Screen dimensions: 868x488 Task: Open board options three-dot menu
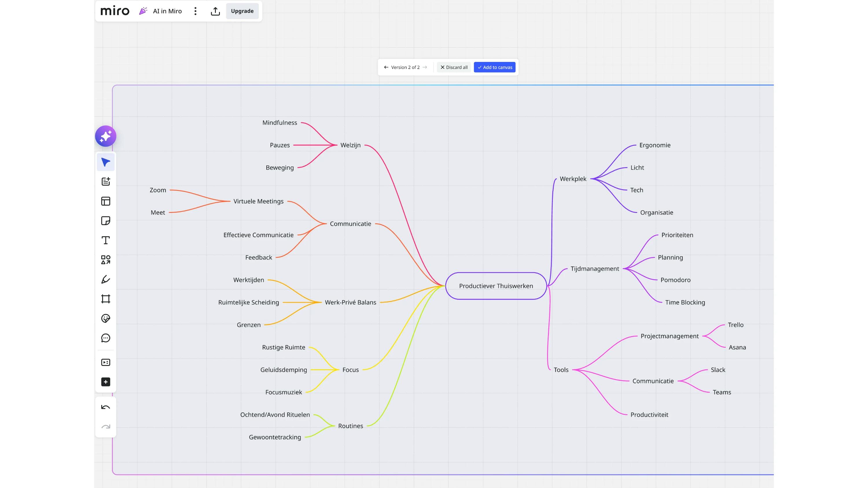click(195, 11)
